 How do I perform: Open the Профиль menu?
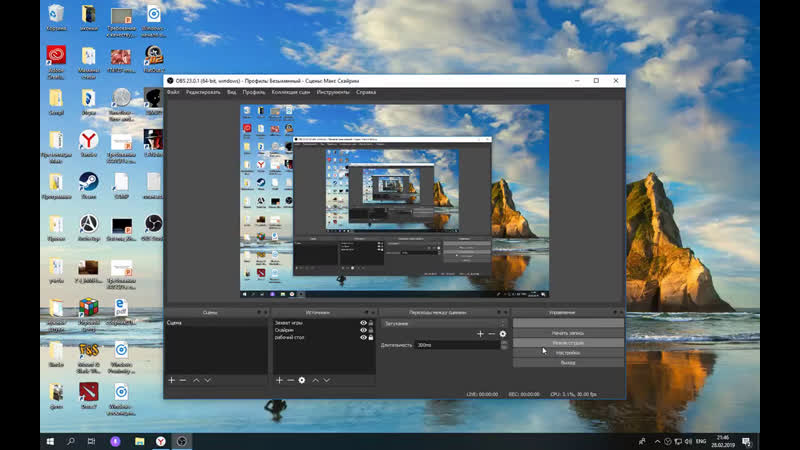pyautogui.click(x=254, y=92)
